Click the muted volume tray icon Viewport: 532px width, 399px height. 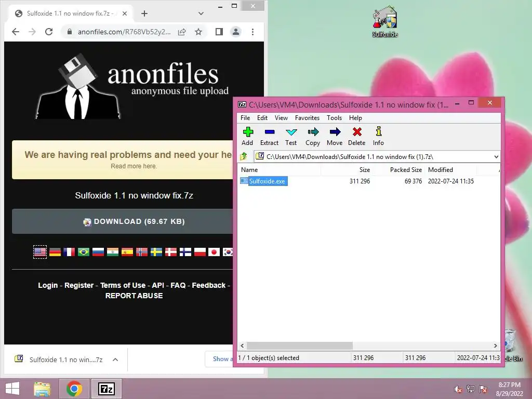(458, 389)
